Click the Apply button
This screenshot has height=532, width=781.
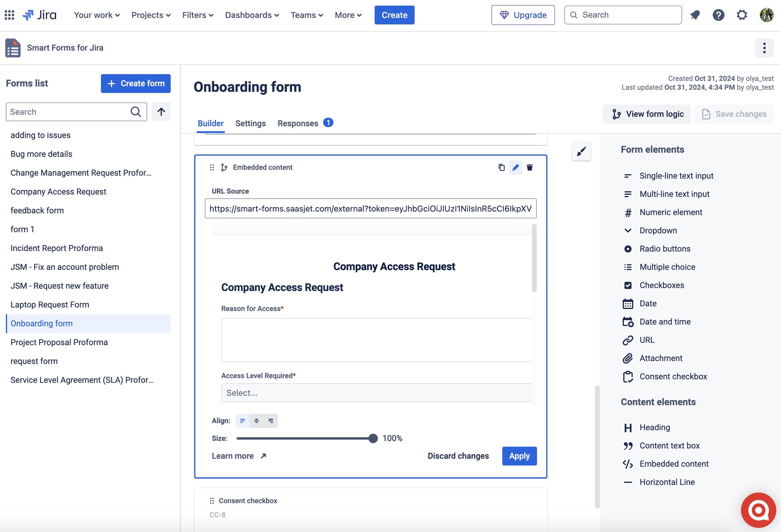pos(519,456)
